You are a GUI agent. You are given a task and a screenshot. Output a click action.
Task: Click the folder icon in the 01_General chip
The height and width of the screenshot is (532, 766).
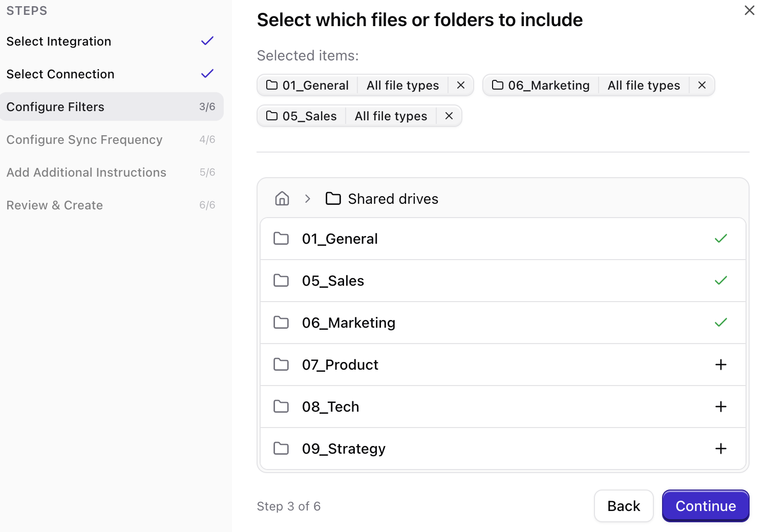[271, 85]
